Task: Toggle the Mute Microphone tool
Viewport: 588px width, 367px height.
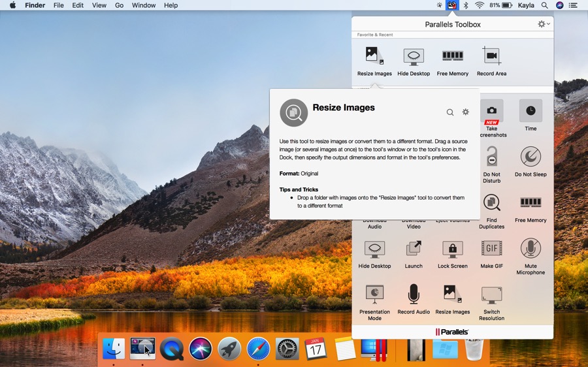Action: (x=531, y=257)
